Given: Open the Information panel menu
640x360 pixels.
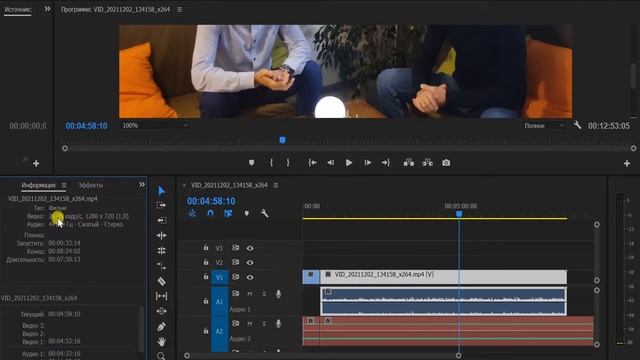Looking at the screenshot, I should (64, 185).
